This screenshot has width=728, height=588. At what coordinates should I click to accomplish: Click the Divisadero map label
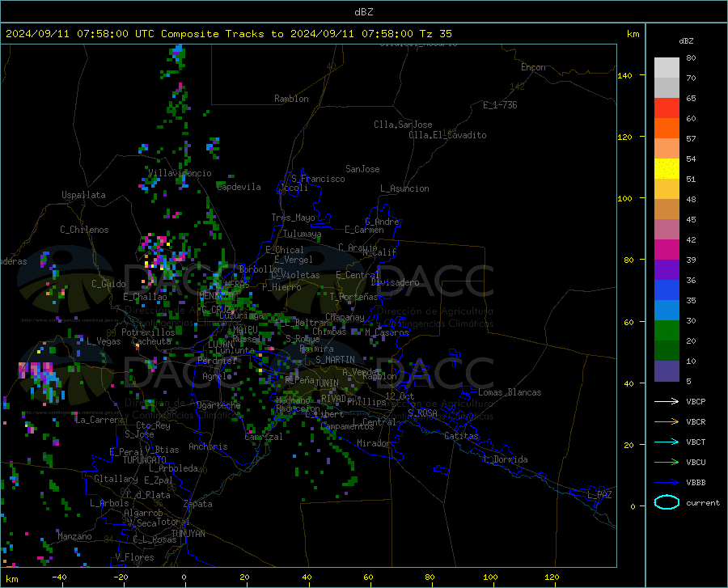(395, 282)
